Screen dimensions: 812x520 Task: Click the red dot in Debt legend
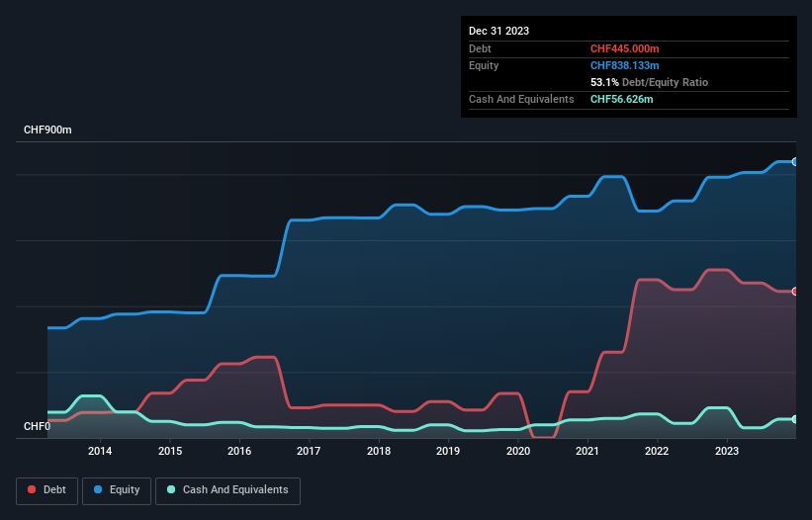32,489
